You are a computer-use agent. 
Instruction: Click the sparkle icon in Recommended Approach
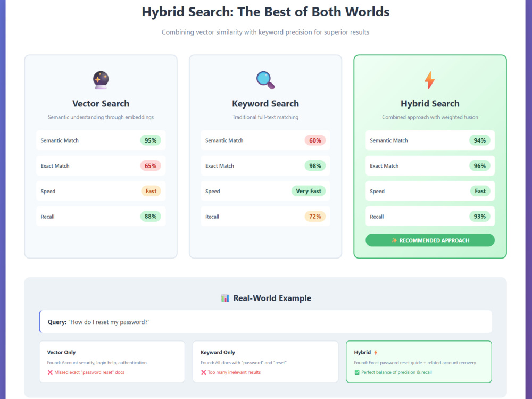pyautogui.click(x=394, y=240)
